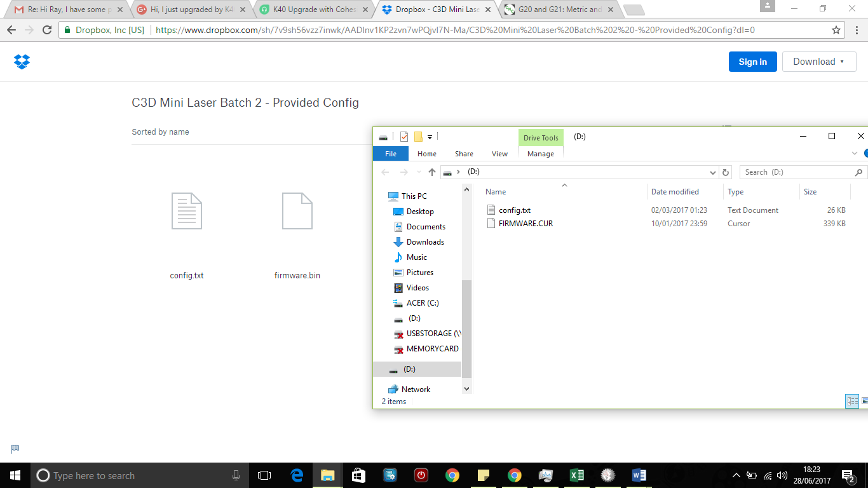Click the Cortana microphone icon
Image resolution: width=868 pixels, height=488 pixels.
236,475
